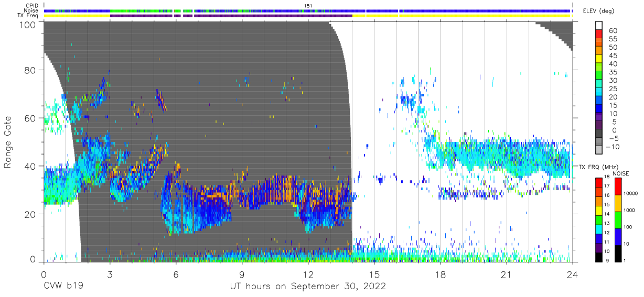Click elevation legend label 35
This screenshot has height=297, width=644.
(x=613, y=72)
